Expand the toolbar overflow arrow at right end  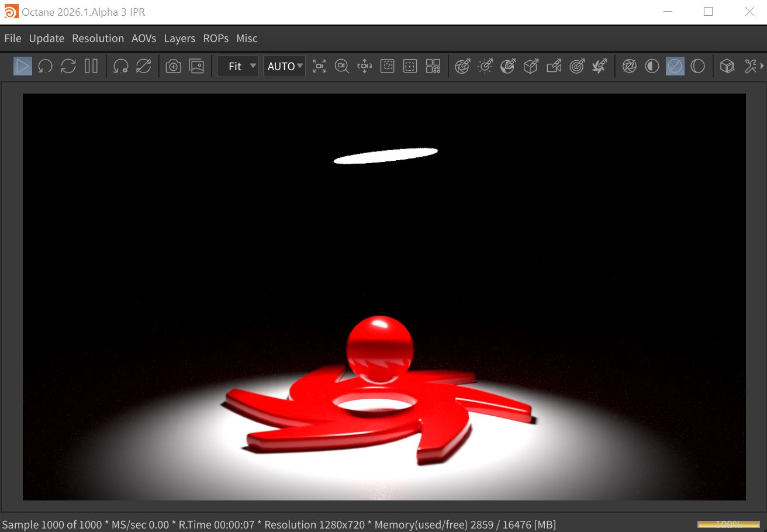click(761, 66)
